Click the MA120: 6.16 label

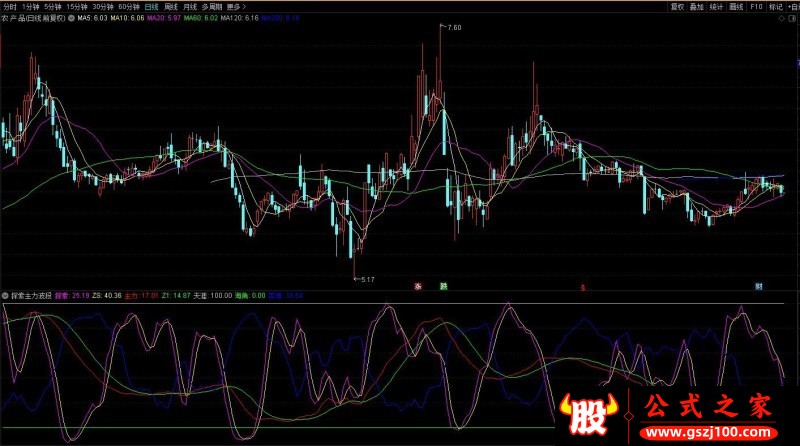(239, 18)
